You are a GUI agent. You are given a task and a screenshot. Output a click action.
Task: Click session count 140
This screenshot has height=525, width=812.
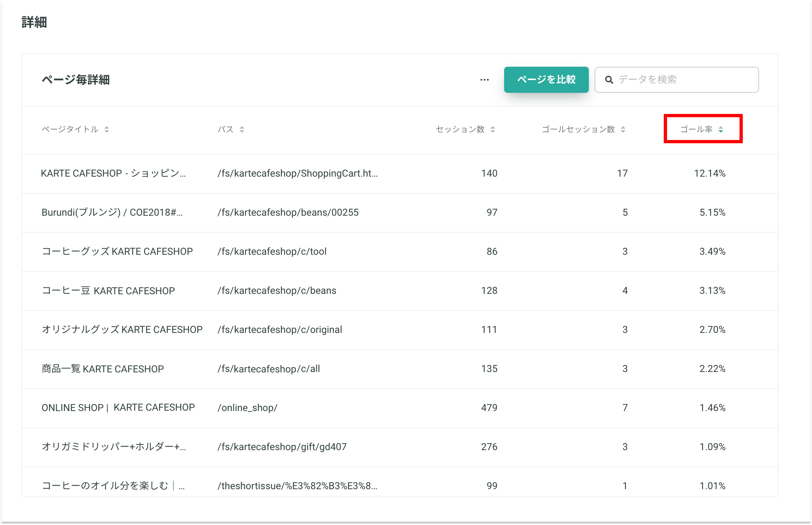[x=489, y=173]
